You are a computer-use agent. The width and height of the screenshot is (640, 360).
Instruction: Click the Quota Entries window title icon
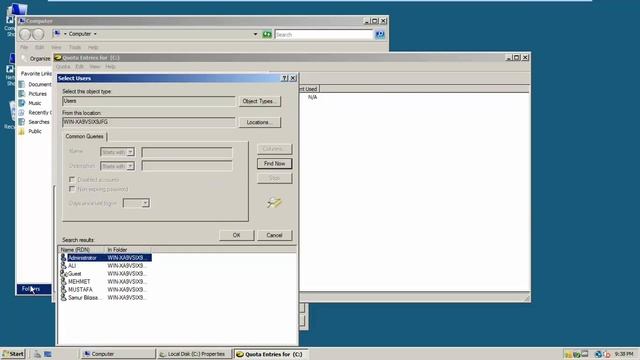click(58, 58)
